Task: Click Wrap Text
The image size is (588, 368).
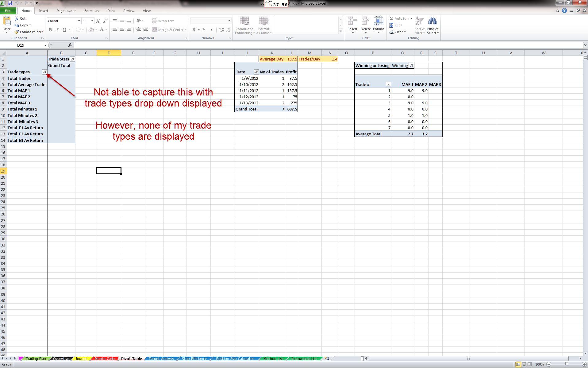Action: pos(163,21)
